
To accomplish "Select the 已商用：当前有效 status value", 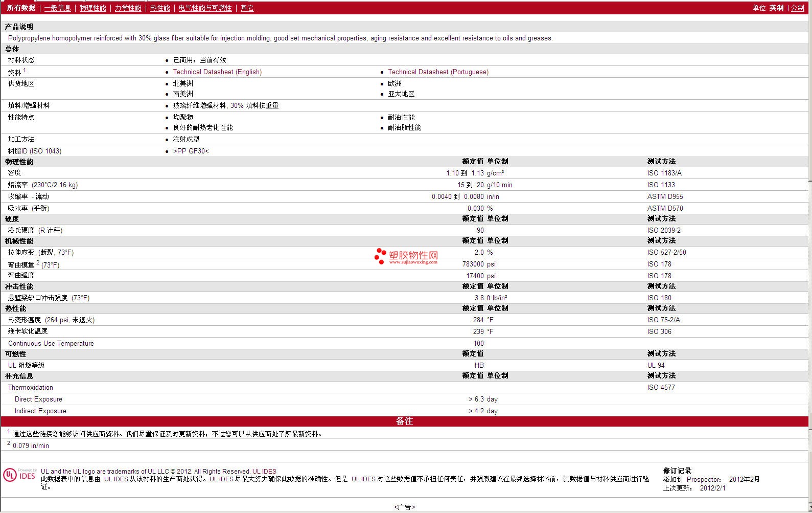I will pyautogui.click(x=199, y=60).
